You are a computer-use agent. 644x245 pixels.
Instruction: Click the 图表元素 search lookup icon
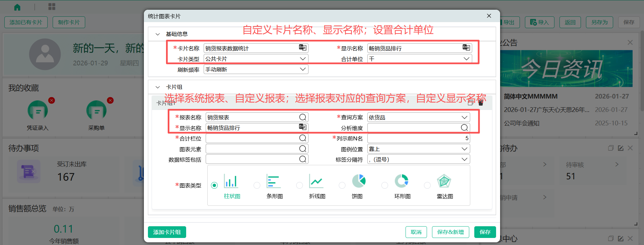pyautogui.click(x=303, y=149)
